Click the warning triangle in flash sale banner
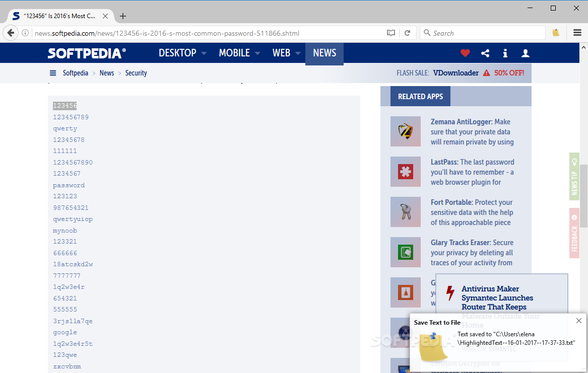Image resolution: width=588 pixels, height=373 pixels. coord(486,73)
